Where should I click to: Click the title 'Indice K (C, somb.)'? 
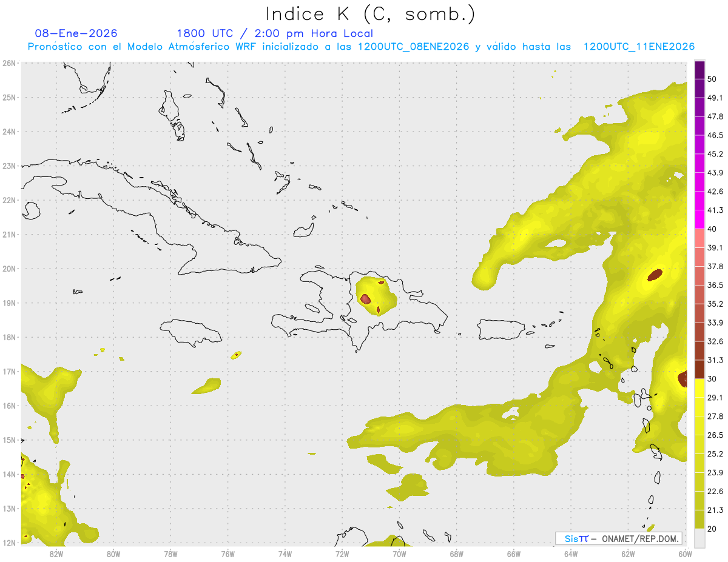pos(370,14)
